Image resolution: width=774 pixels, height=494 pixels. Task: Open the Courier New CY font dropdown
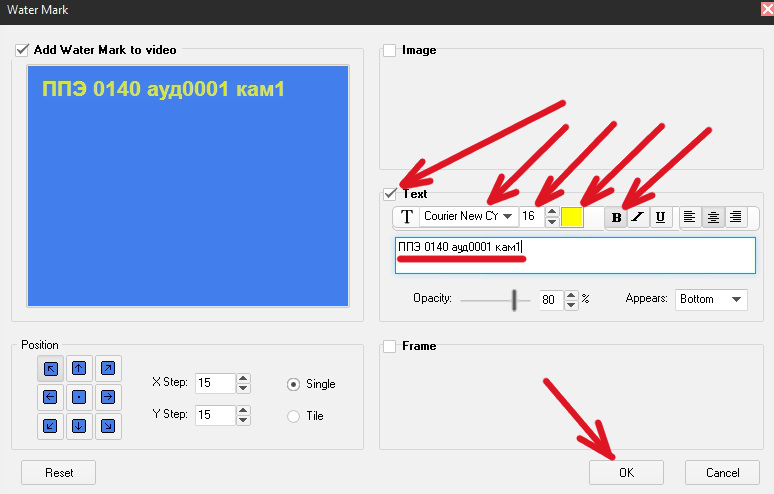click(469, 216)
